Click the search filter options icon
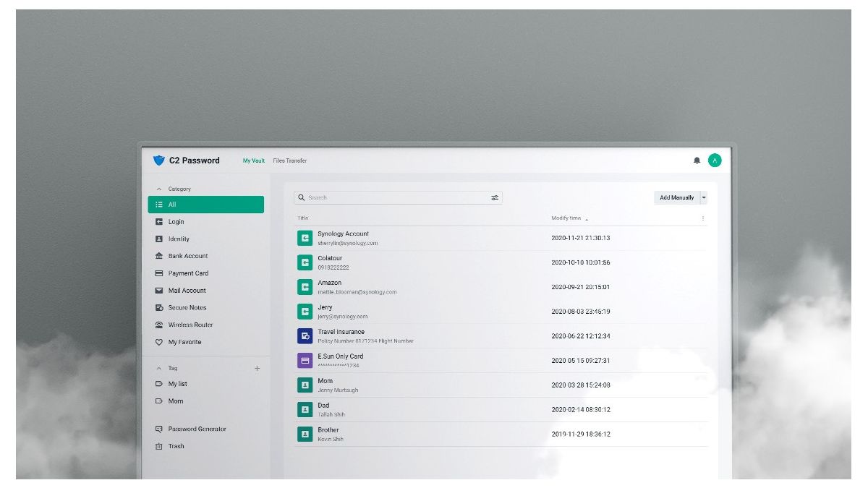Screen dimensions: 868x488 pyautogui.click(x=495, y=197)
